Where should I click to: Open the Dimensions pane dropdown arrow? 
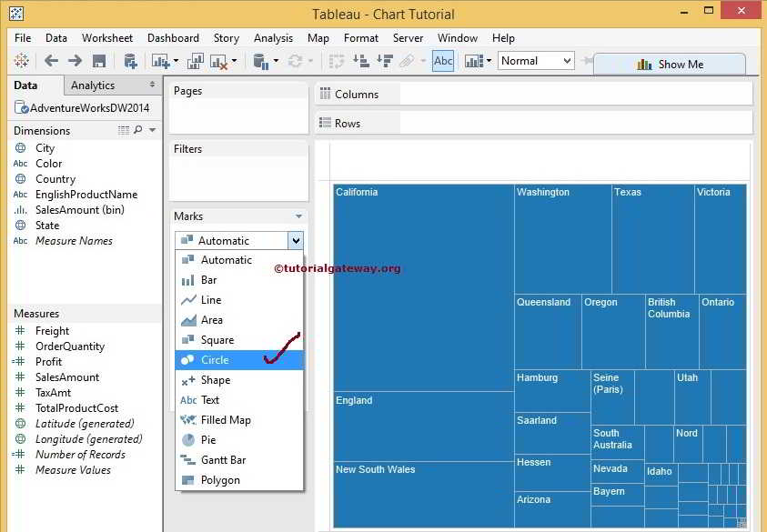[x=153, y=130]
